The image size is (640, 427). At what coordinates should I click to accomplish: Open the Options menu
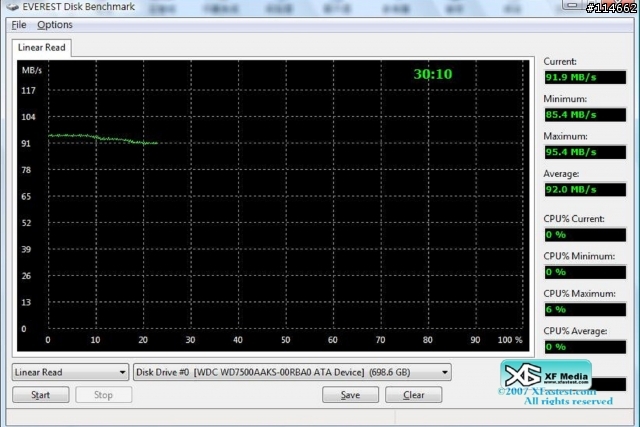tap(55, 25)
